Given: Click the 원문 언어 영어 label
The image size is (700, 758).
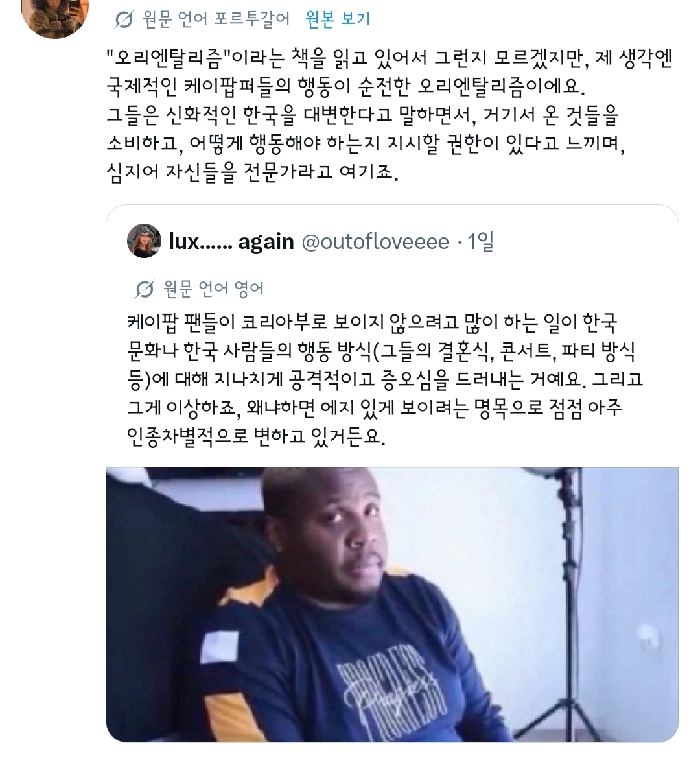Looking at the screenshot, I should 213,289.
